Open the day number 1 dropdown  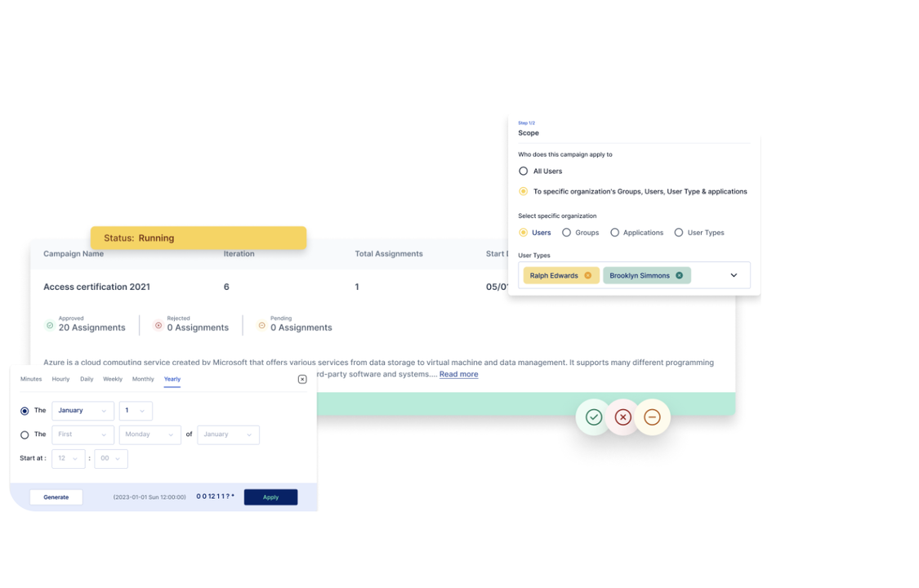[x=136, y=411]
